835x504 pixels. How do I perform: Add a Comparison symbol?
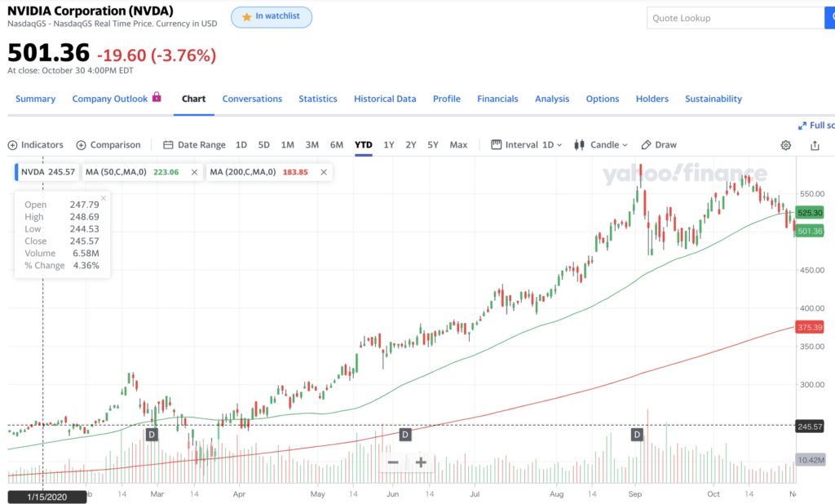(108, 144)
